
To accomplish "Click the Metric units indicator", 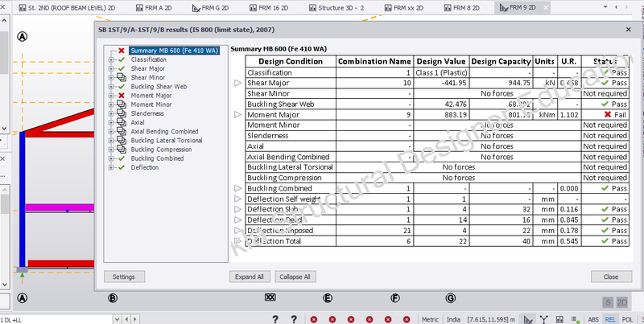I will click(x=431, y=319).
